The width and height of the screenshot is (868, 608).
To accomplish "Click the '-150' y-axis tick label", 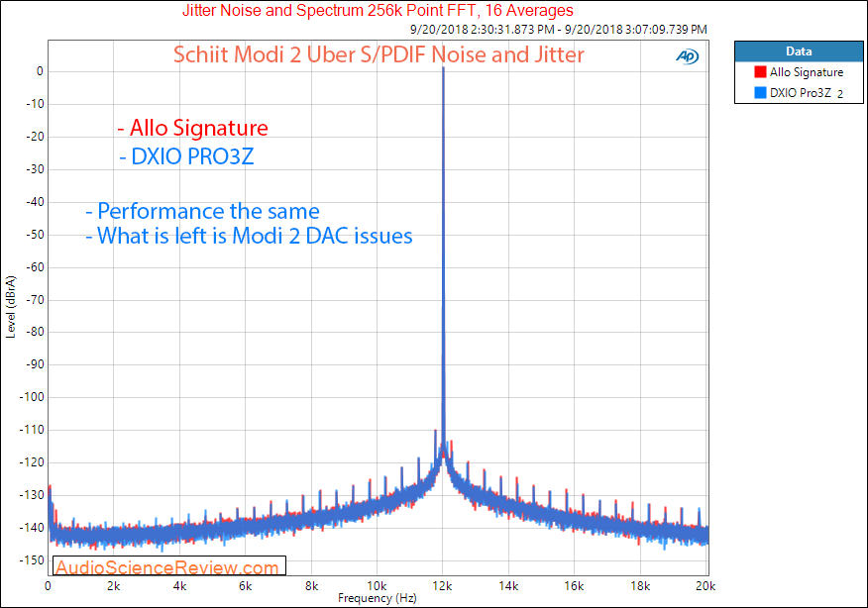I will point(32,560).
